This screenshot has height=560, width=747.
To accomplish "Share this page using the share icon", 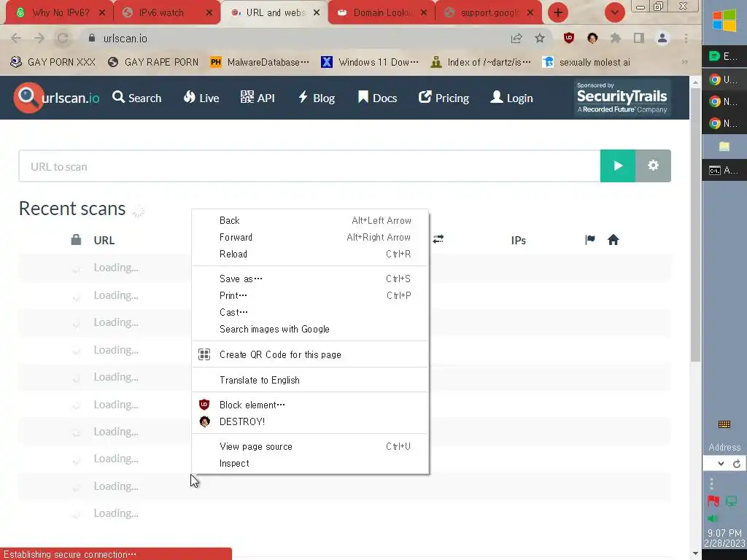I will click(516, 38).
